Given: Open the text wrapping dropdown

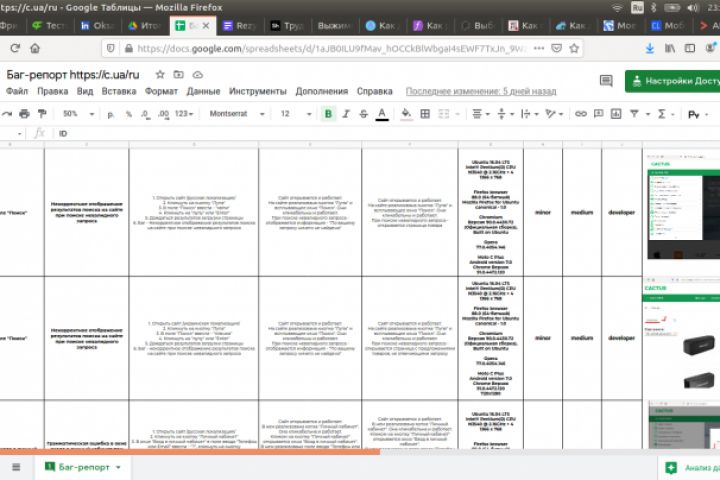Looking at the screenshot, I should pyautogui.click(x=529, y=113).
